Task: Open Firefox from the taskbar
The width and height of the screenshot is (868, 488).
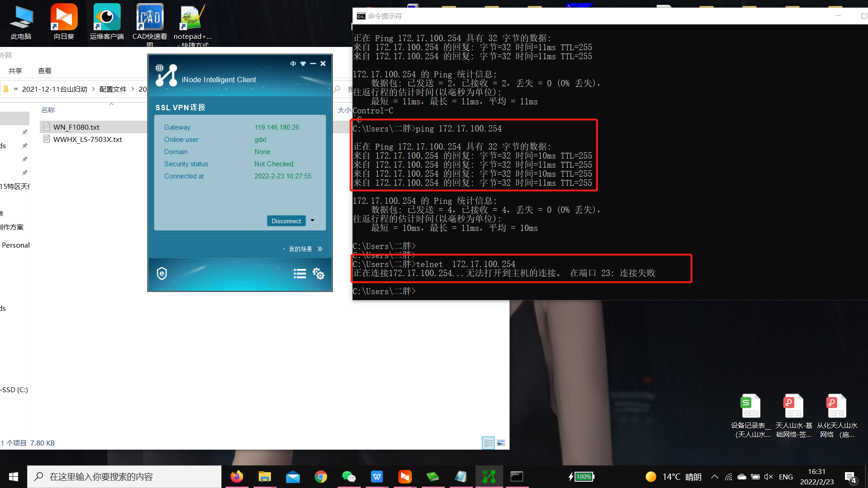Action: click(x=236, y=477)
